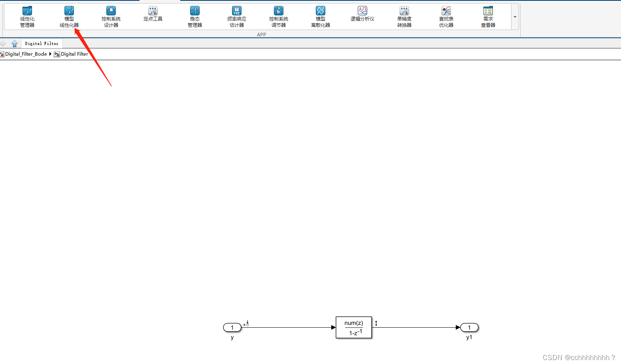
Task: Click the forward navigation arrow
Action: coord(3,43)
